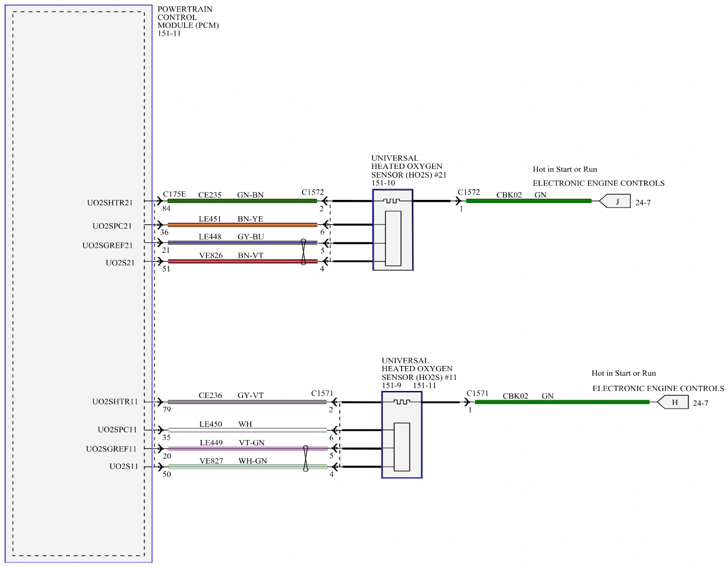Select pin 50 at the PCM connector
728x567 pixels.
click(167, 474)
